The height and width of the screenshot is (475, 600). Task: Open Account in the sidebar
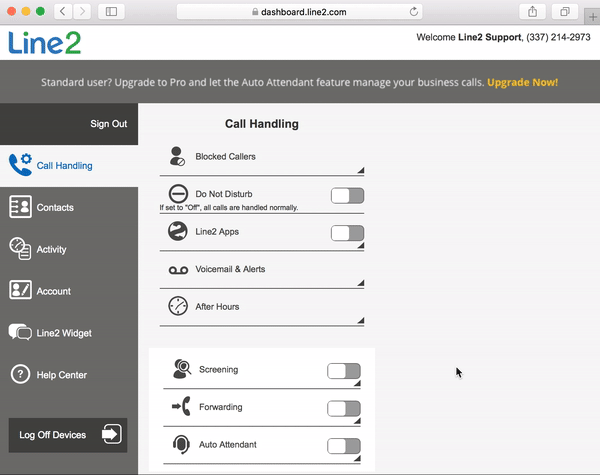[69, 291]
